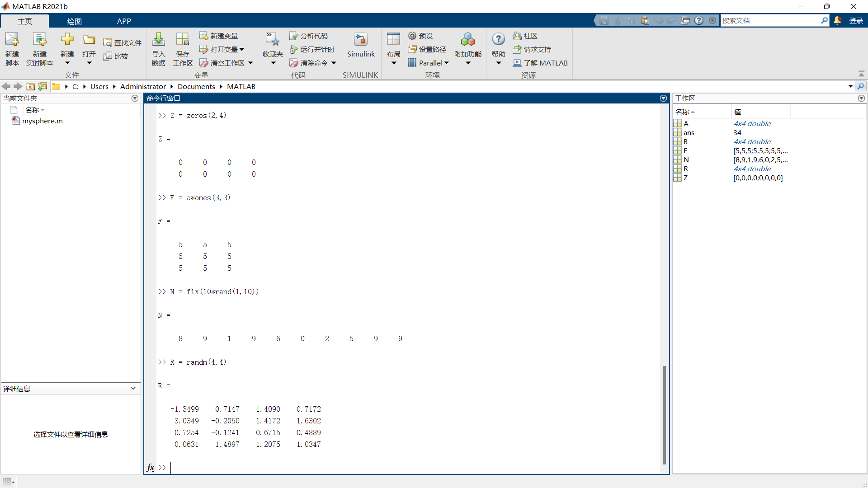Switch to APP tab

[124, 21]
